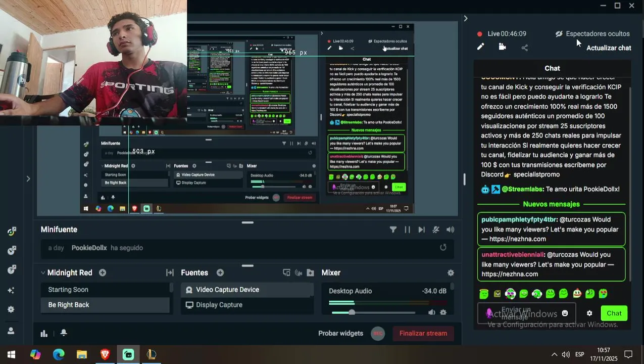The height and width of the screenshot is (364, 644).
Task: Click Probar widgets
Action: [340, 333]
